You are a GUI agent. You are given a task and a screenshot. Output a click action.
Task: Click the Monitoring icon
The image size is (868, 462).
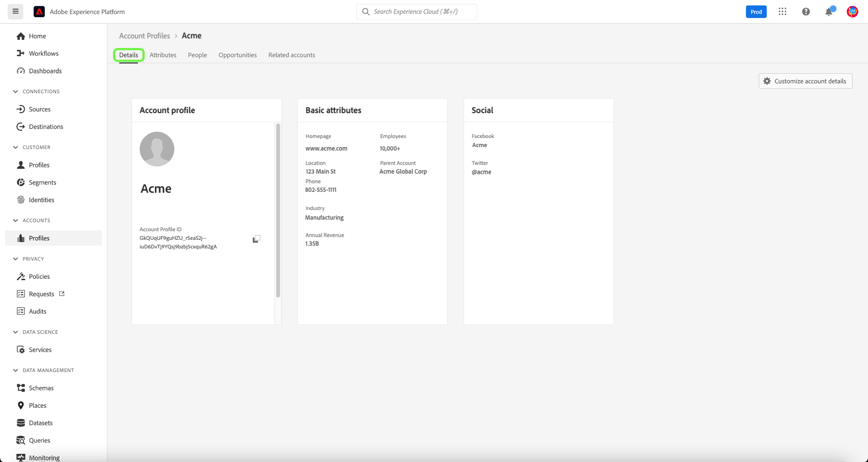pos(21,457)
